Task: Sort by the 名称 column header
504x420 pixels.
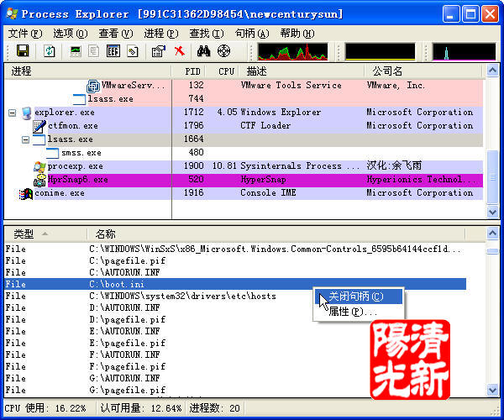Action: point(276,234)
